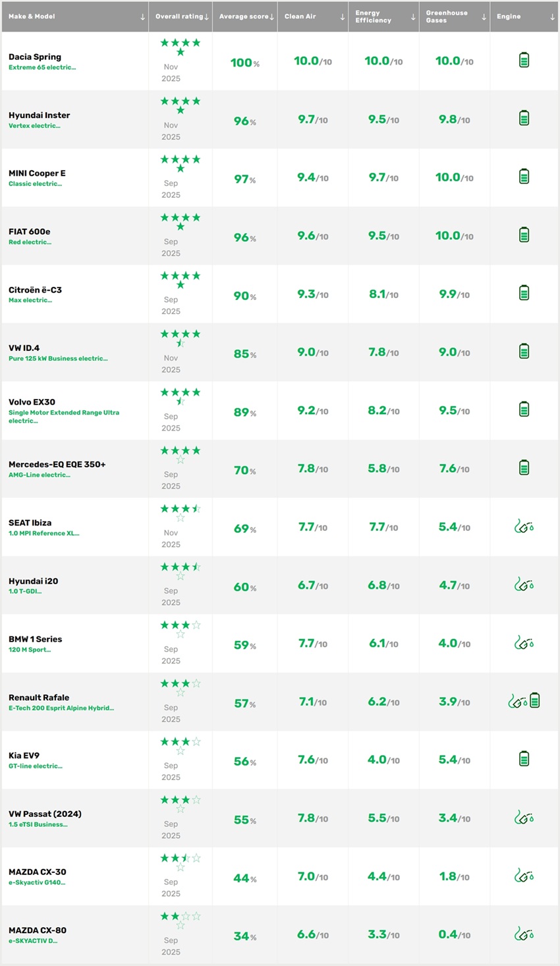Click VW ID.4 star rating icons
560x966 pixels.
(181, 338)
